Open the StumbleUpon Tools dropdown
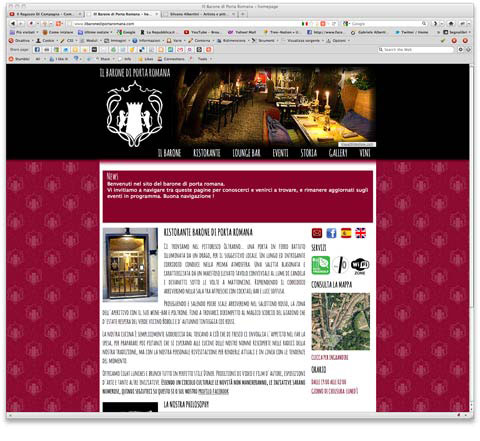The height and width of the screenshot is (441, 480). 204,59
